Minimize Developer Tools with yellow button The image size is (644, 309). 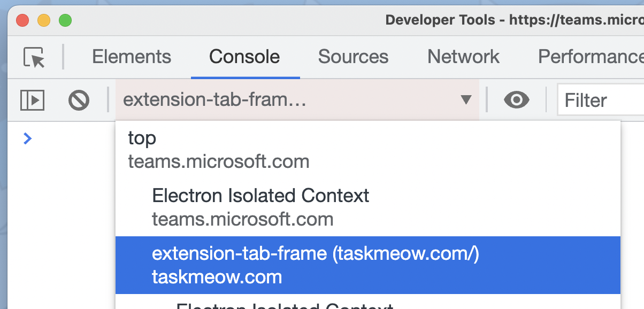tap(43, 20)
